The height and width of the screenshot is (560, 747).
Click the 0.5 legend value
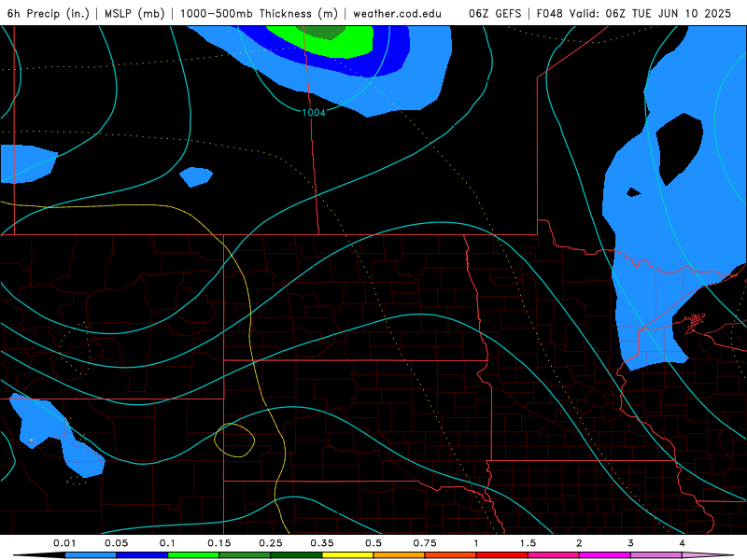coord(373,543)
